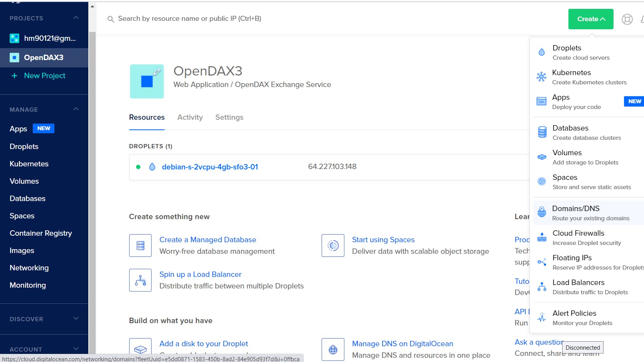Click the Domains/DNS globe icon in Create menu
Image resolution: width=644 pixels, height=362 pixels.
point(542,212)
